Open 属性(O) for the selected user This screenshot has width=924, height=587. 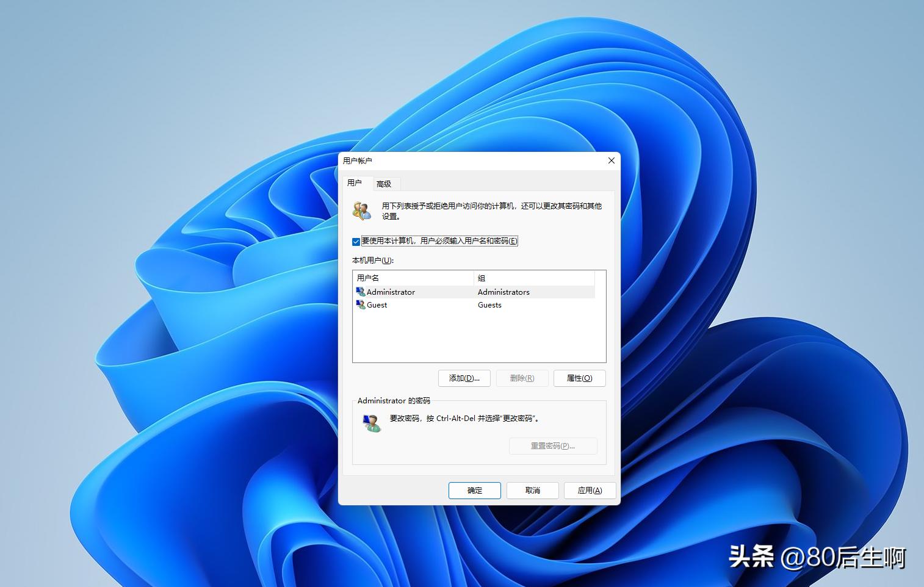coord(579,378)
